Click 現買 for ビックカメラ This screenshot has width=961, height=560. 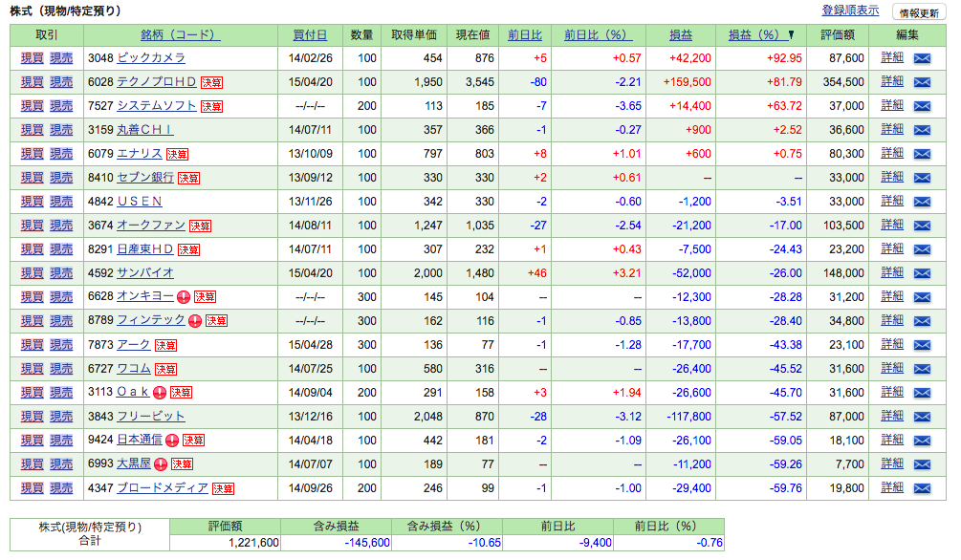pos(32,58)
